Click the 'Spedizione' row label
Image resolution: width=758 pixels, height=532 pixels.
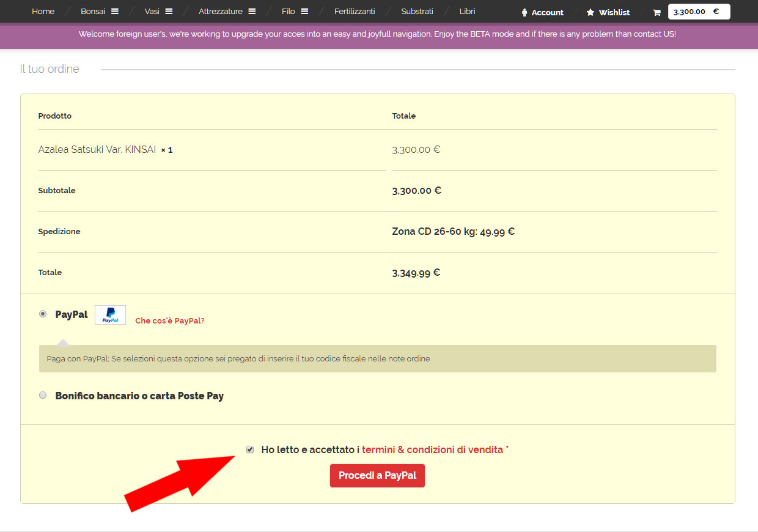coord(59,231)
